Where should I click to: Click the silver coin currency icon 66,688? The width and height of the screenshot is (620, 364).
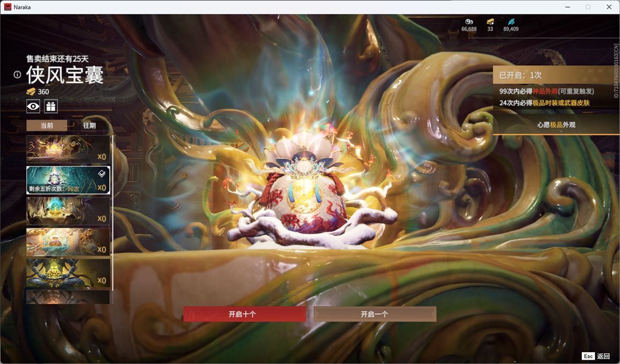(469, 22)
